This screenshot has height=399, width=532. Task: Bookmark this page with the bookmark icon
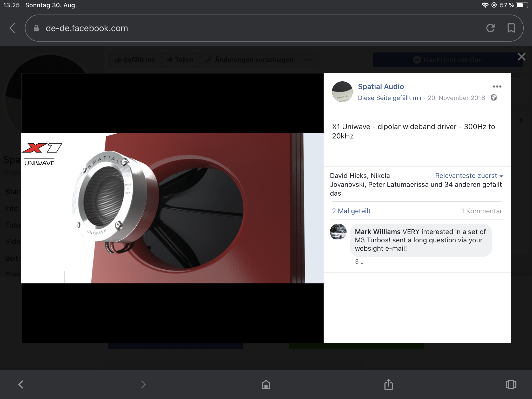[511, 28]
